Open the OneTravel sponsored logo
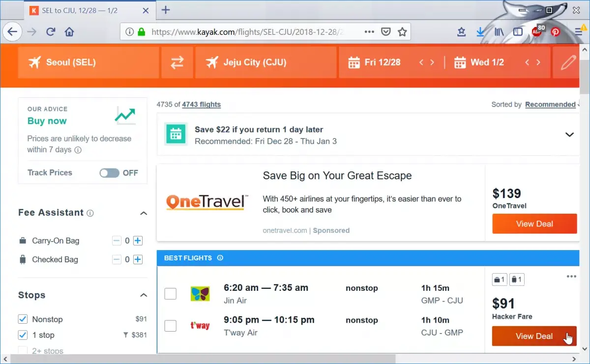The image size is (590, 364). point(206,202)
